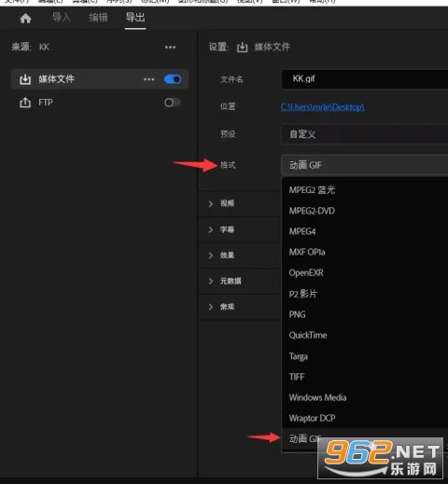Enable the FTP destination toggle

[173, 103]
